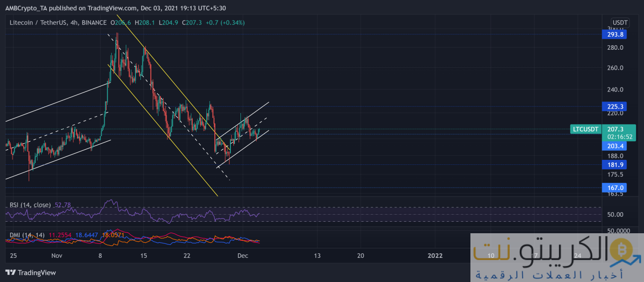Click the 225.3 price level label
644x282 pixels.
pyautogui.click(x=614, y=107)
